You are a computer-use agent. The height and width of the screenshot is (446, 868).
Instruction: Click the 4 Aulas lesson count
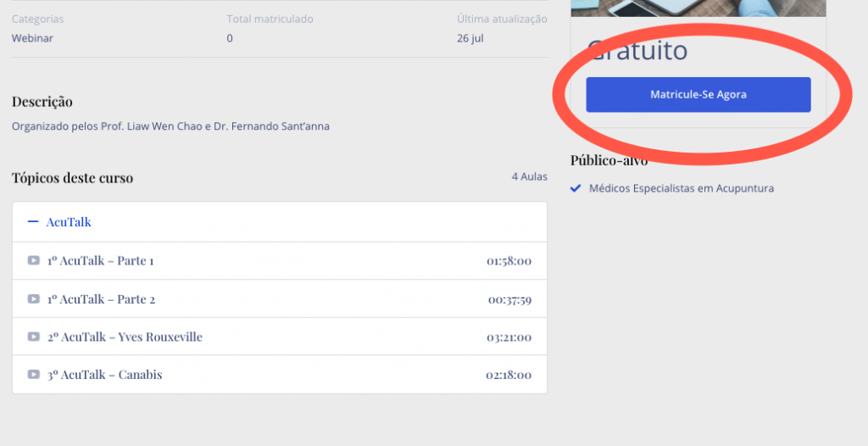point(529,177)
